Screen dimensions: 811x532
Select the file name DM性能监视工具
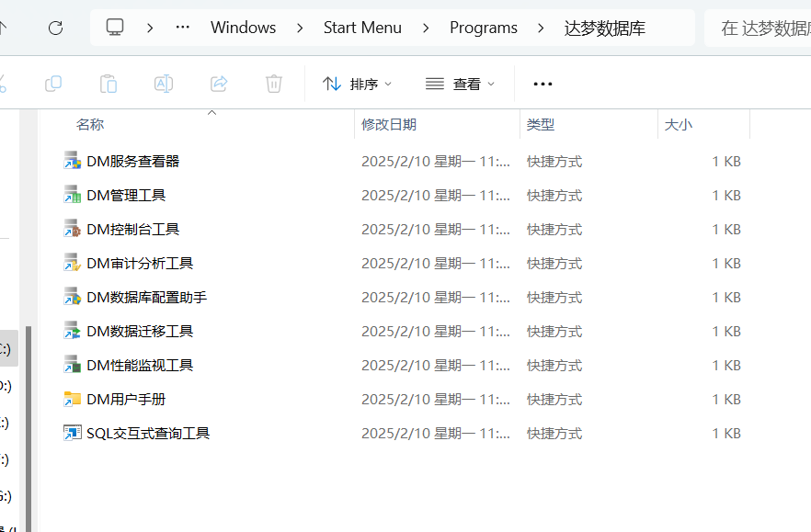[140, 366]
